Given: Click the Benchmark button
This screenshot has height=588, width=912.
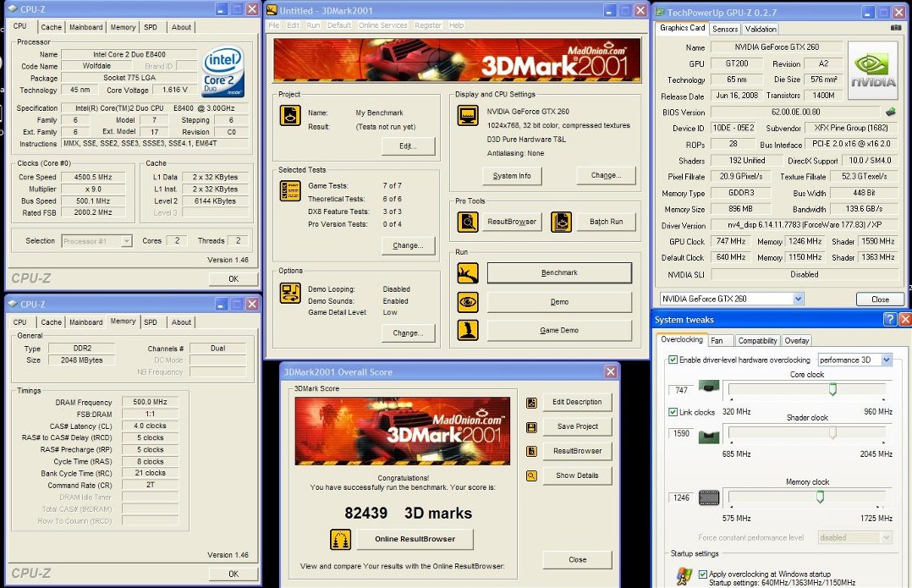Looking at the screenshot, I should (559, 272).
